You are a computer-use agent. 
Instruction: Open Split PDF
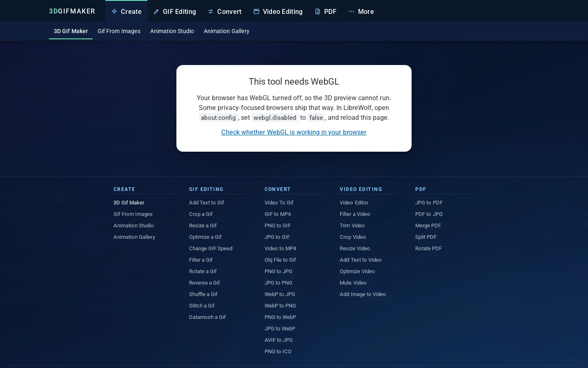(x=426, y=237)
